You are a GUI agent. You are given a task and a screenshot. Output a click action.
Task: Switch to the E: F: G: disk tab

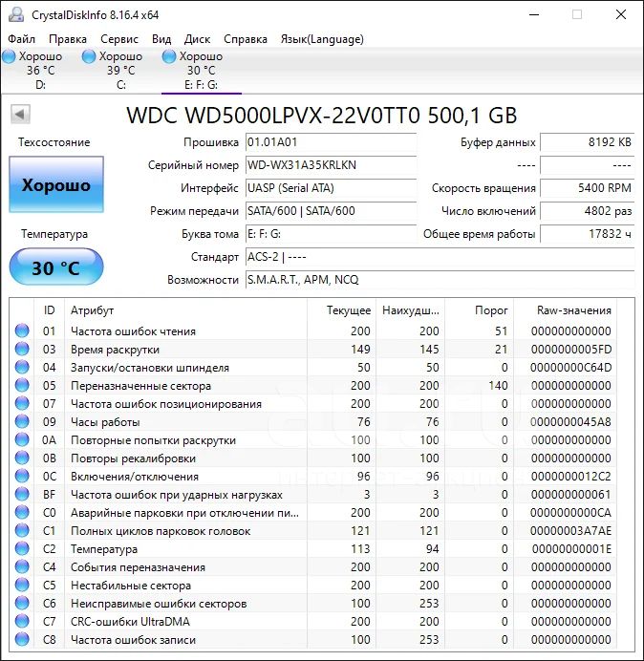201,71
